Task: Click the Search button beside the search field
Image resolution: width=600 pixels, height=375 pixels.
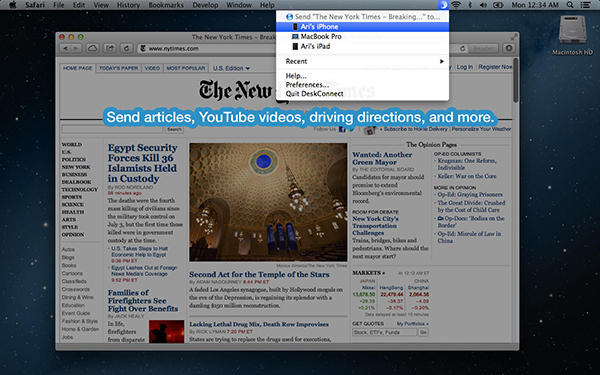Action: tap(174, 129)
